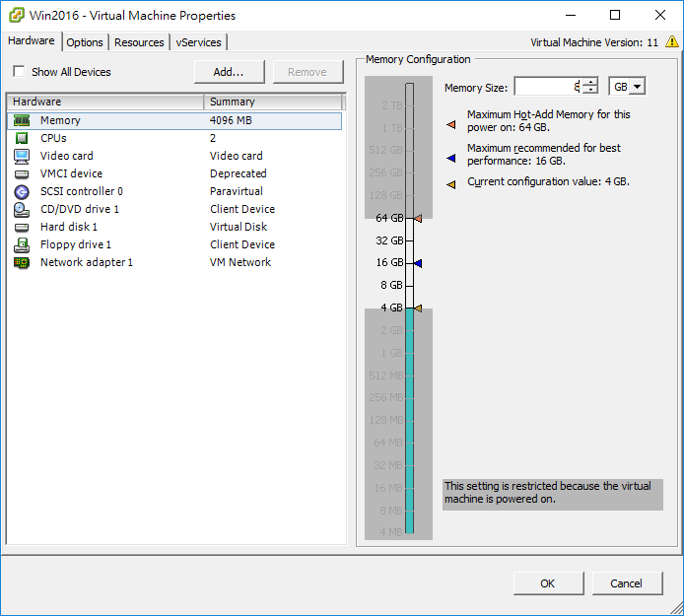The height and width of the screenshot is (616, 684).
Task: Click the Virtual Machine Version: 11 text
Action: coord(594,42)
